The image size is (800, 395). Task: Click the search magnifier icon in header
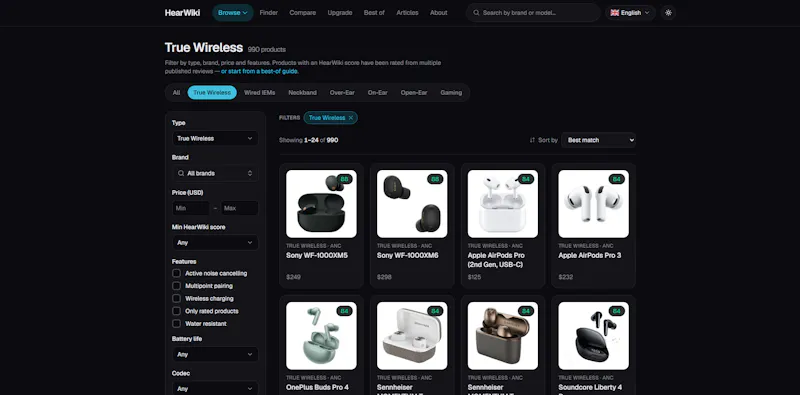pyautogui.click(x=476, y=13)
